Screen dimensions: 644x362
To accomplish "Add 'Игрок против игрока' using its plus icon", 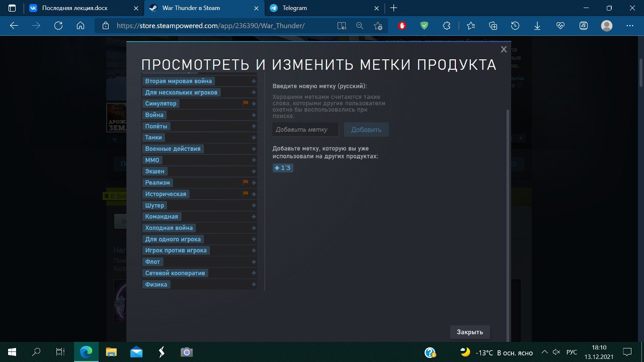I will (x=254, y=250).
